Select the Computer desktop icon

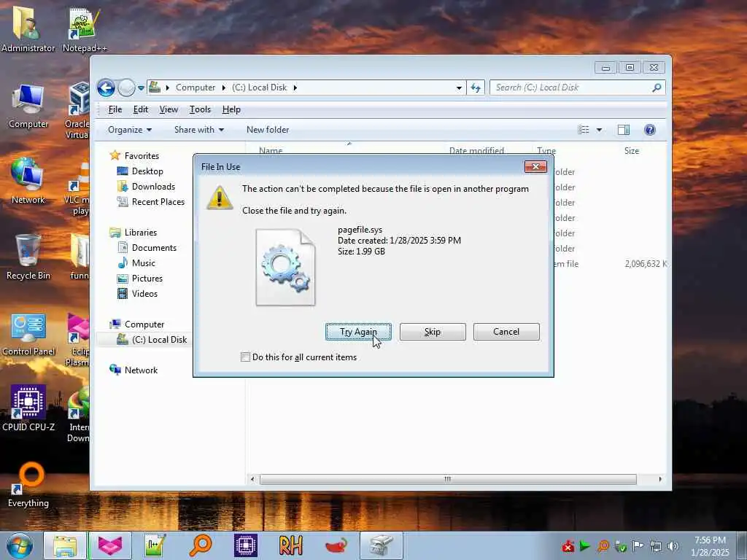[x=28, y=106]
